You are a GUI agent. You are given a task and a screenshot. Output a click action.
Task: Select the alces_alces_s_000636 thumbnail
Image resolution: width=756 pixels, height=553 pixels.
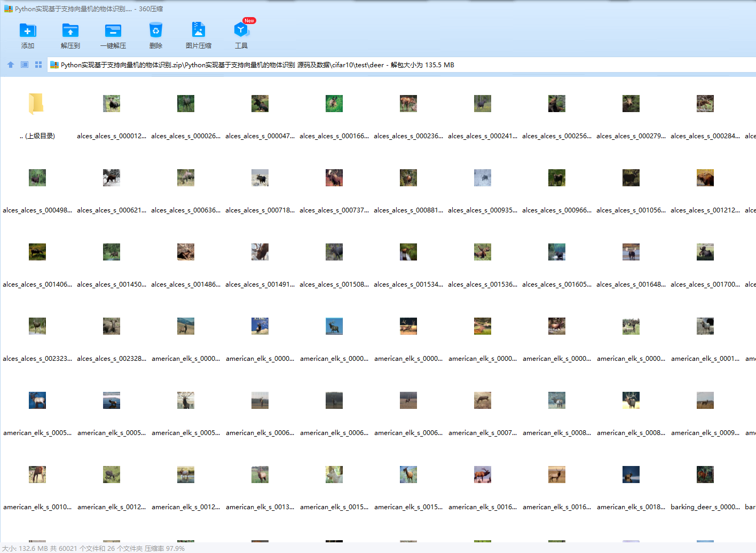click(186, 178)
